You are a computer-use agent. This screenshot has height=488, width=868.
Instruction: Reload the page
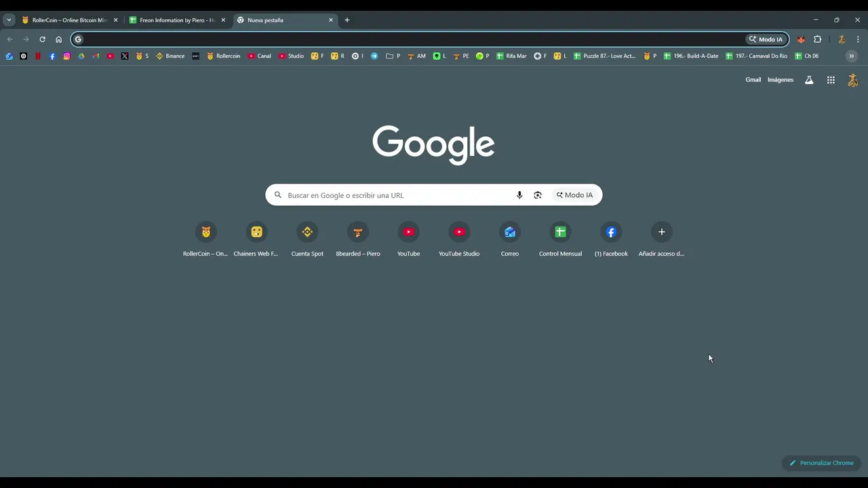click(x=42, y=39)
